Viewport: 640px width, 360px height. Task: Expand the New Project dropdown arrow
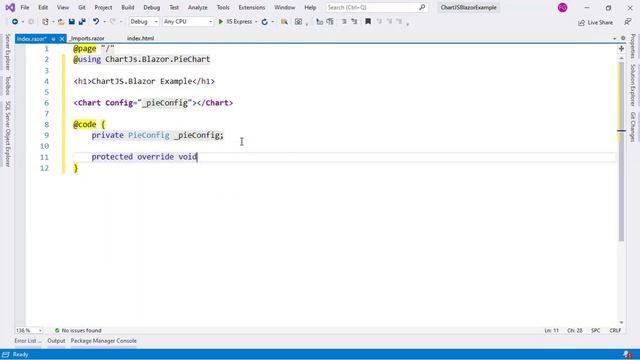tap(53, 22)
